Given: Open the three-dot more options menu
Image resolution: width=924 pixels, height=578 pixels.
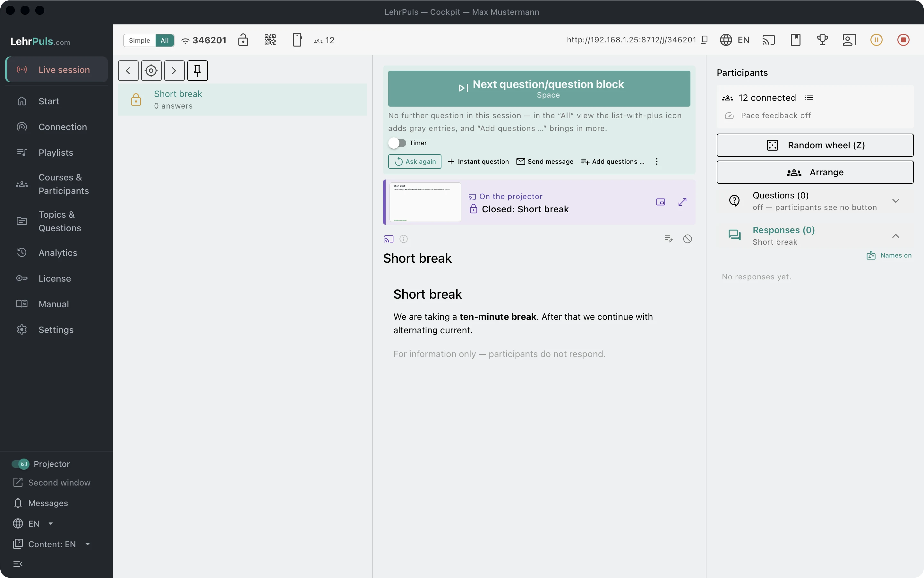Looking at the screenshot, I should click(657, 161).
